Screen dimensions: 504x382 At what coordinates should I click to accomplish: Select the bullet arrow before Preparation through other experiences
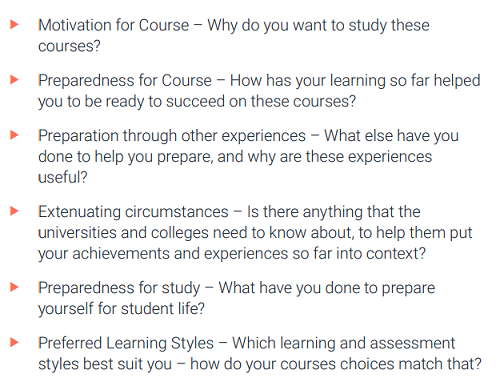(14, 135)
